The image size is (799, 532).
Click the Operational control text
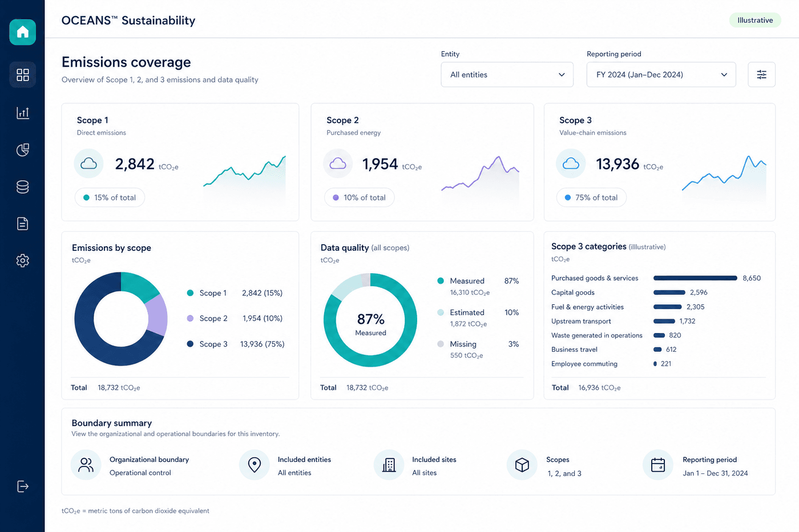point(140,473)
